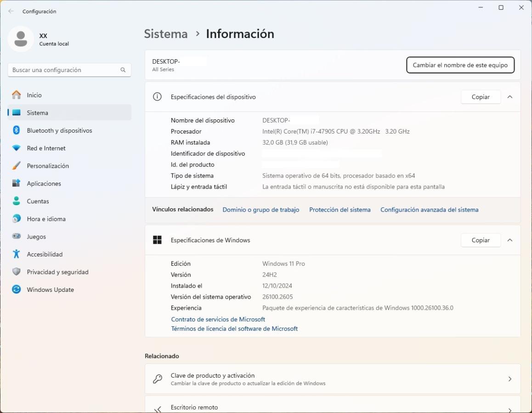Open Clave de producto y activación chevron

[510, 379]
